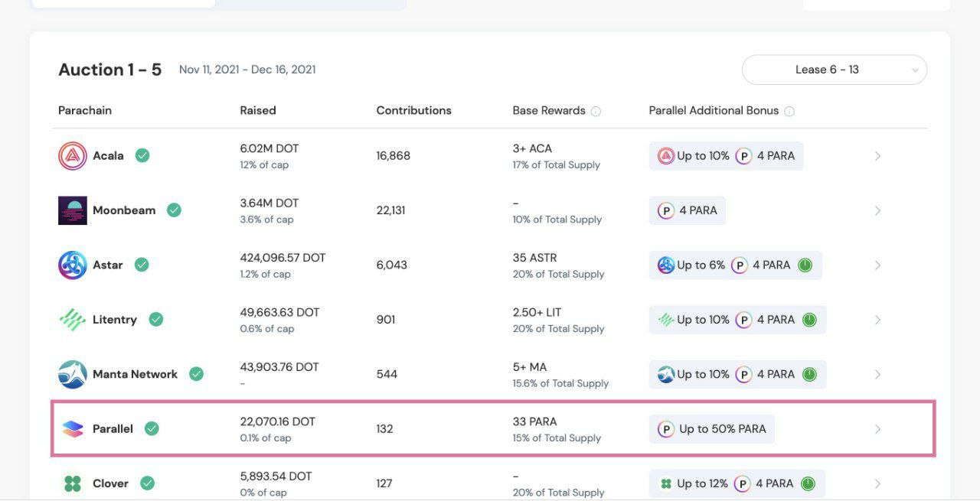Click the Astar icon in Astar's bonus badge
Screen dimensions: 980x501
click(666, 265)
